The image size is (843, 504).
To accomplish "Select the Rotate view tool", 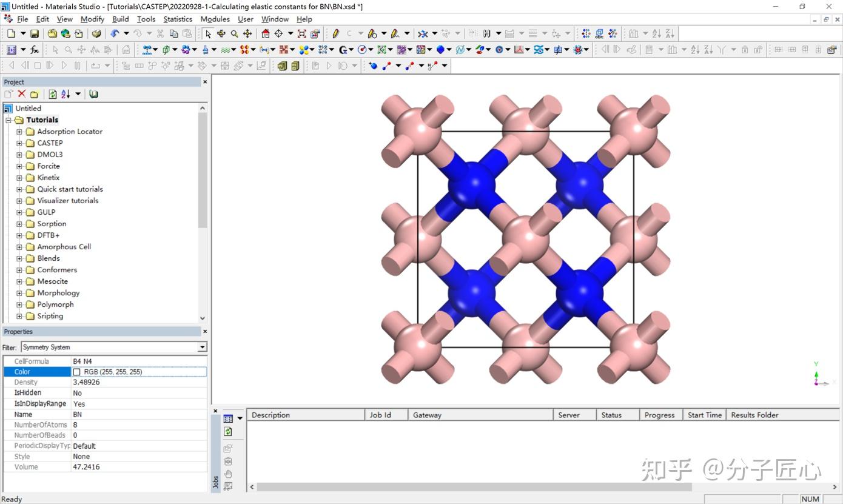I will tap(221, 33).
